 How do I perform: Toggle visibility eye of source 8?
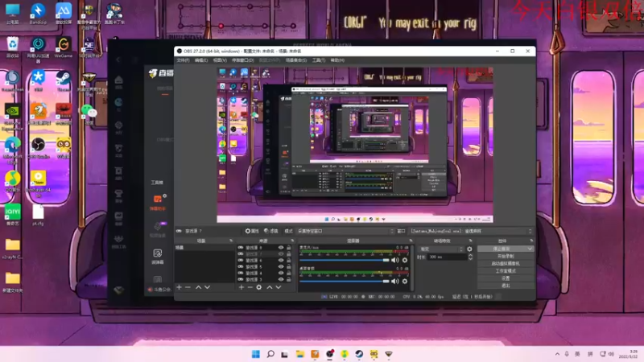281,248
